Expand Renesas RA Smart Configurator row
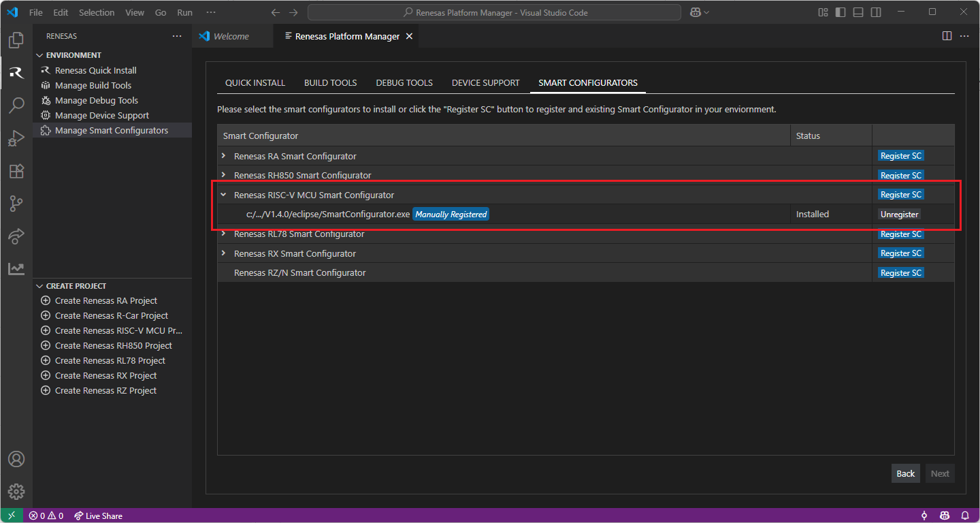This screenshot has width=980, height=523. [x=223, y=156]
